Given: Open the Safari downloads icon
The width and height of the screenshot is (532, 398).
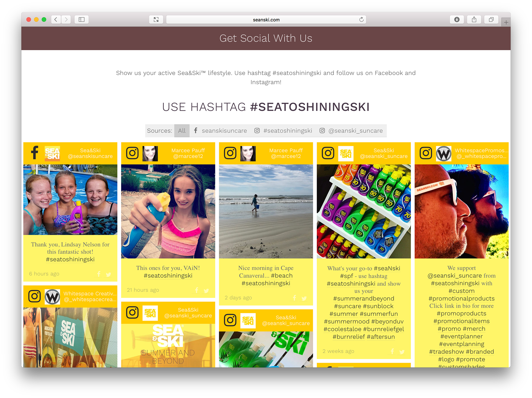Looking at the screenshot, I should [x=457, y=19].
